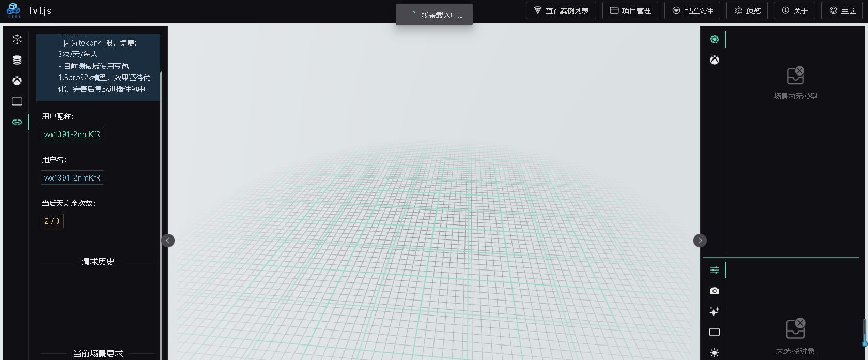
Task: Open the 配置文件 configuration file menu
Action: tap(692, 10)
